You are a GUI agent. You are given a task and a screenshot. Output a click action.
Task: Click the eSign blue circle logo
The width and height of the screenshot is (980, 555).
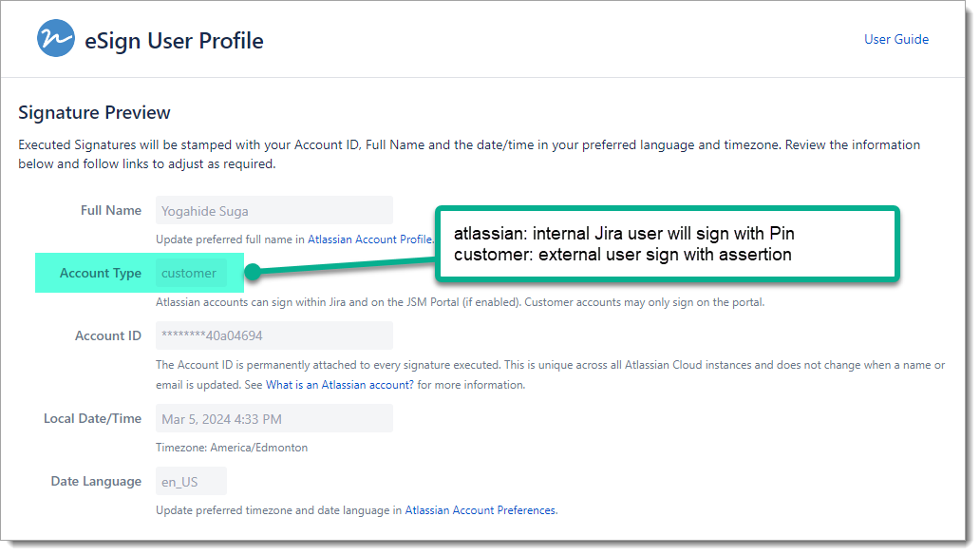[x=56, y=39]
